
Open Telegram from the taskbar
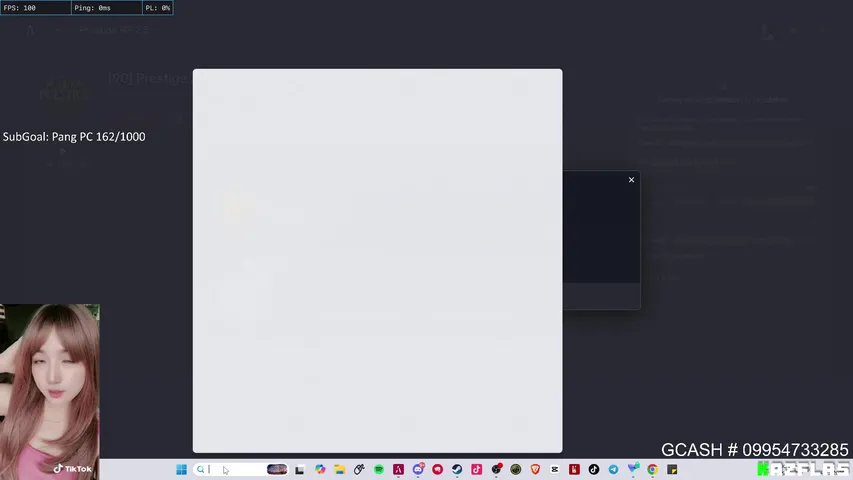point(613,469)
